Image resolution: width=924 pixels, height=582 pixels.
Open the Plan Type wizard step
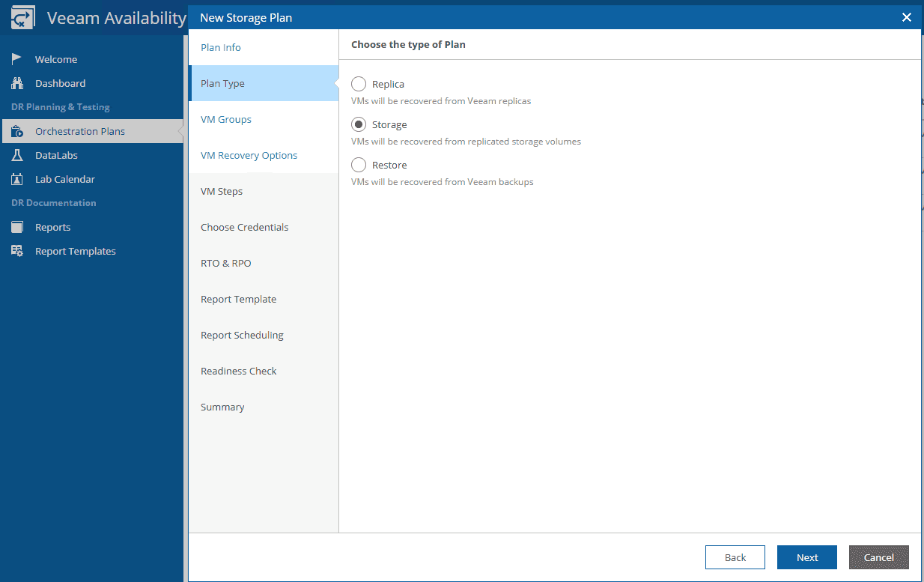tap(264, 83)
